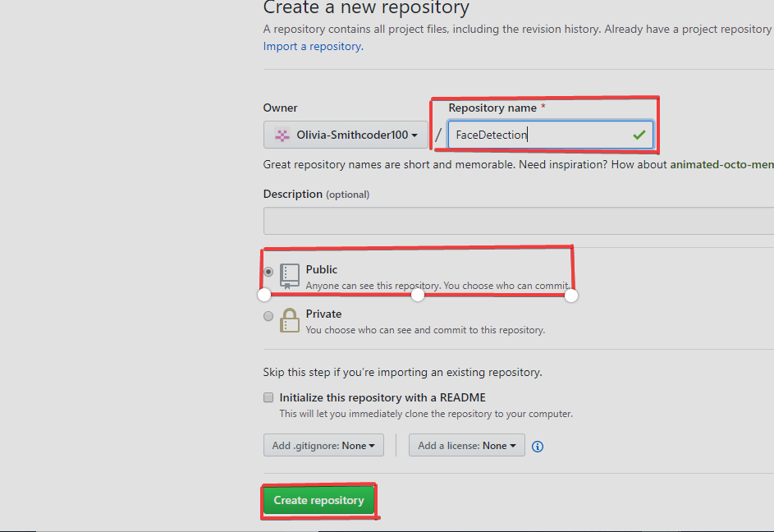Click the green checkmark in the repository name field
Image resolution: width=774 pixels, height=532 pixels.
[639, 135]
